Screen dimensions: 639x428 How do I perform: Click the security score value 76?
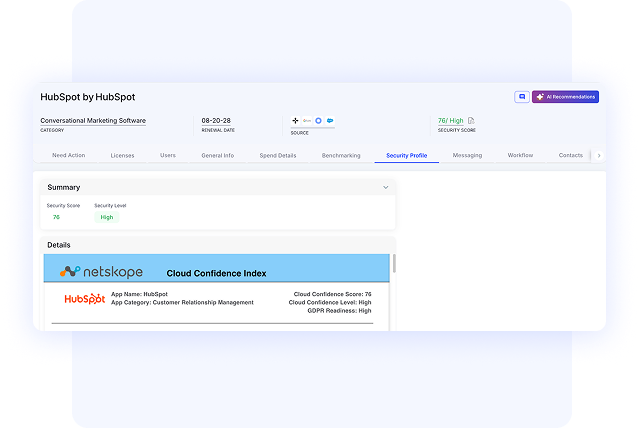click(56, 217)
